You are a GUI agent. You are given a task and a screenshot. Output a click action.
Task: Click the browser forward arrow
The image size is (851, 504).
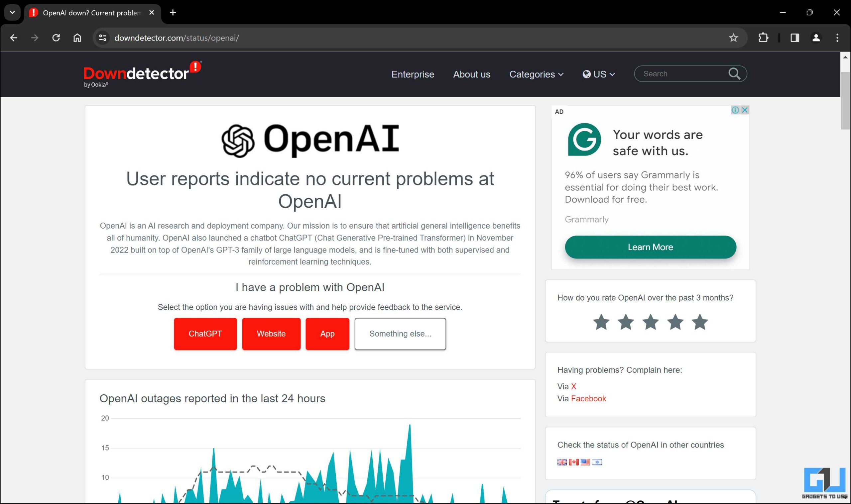[x=35, y=38]
